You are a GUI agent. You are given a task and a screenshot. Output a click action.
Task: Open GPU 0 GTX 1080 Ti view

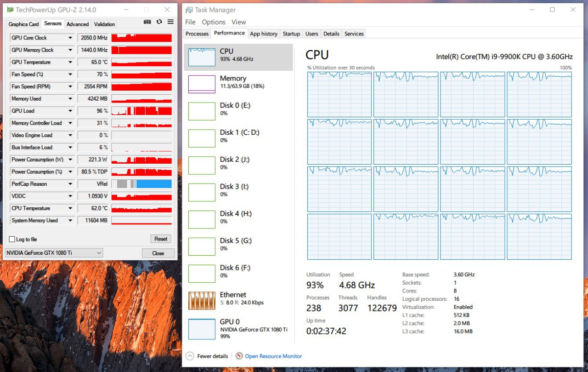(x=238, y=329)
